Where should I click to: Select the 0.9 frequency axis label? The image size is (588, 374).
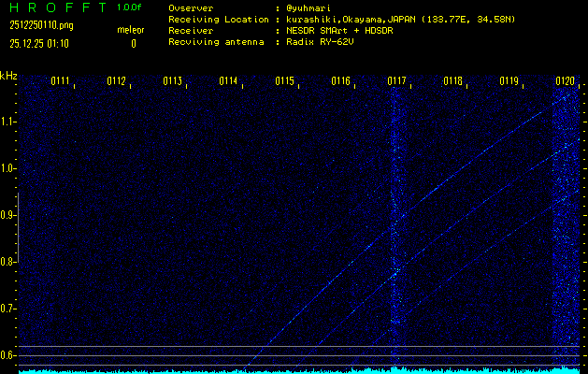point(8,215)
